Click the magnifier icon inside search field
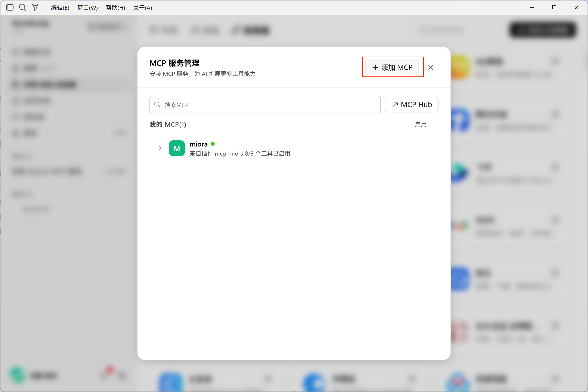This screenshot has height=392, width=588. (157, 105)
